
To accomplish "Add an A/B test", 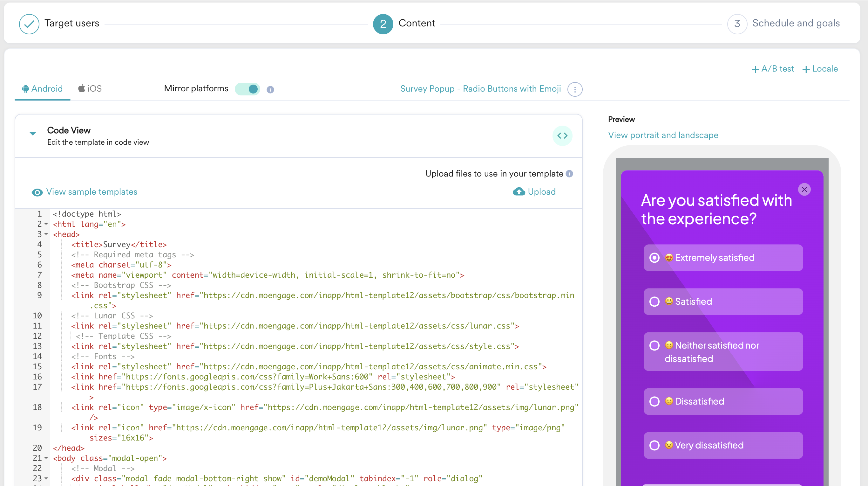I will [773, 69].
